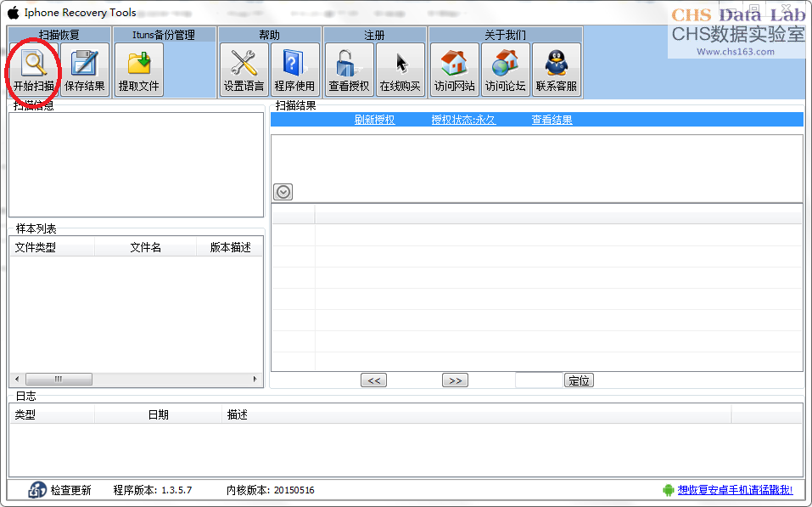Sort log by 日期 column header

click(158, 414)
